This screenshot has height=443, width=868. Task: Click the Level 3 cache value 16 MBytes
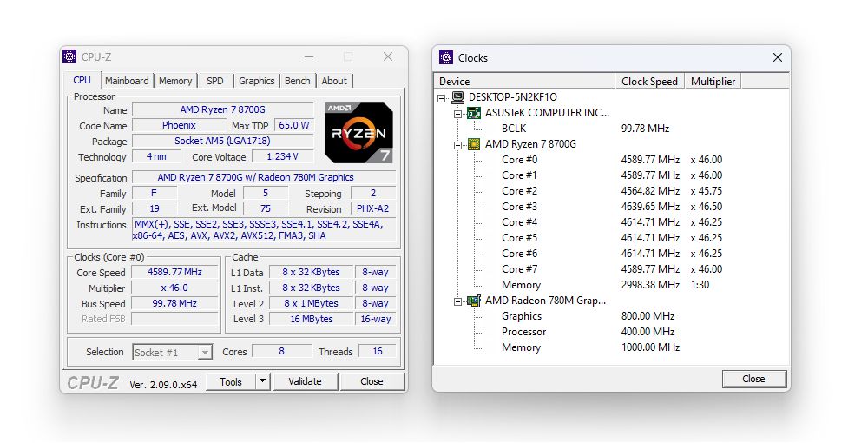(x=311, y=319)
